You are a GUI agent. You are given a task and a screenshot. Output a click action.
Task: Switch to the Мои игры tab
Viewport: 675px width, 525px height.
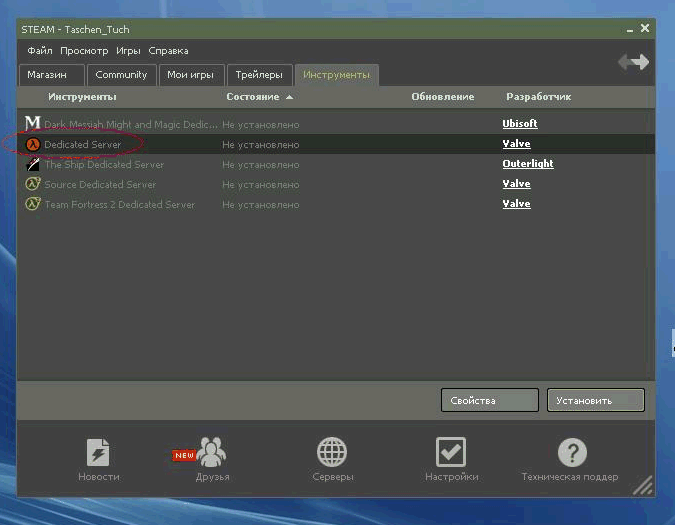[192, 75]
